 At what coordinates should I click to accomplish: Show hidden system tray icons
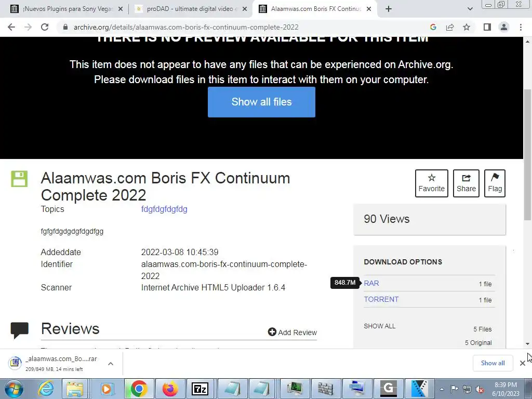(x=442, y=390)
